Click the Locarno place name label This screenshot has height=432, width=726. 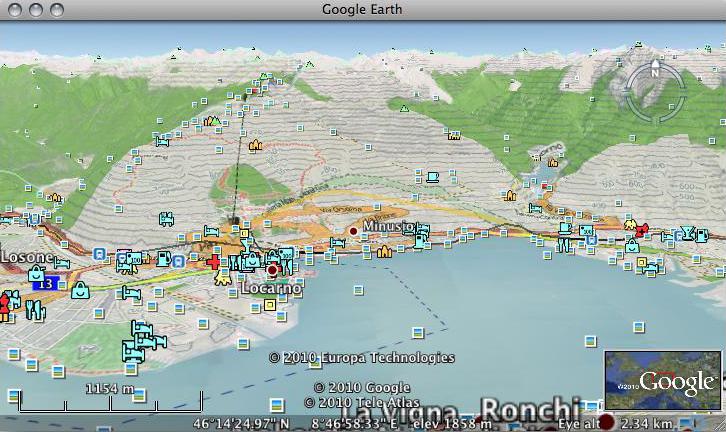[271, 288]
